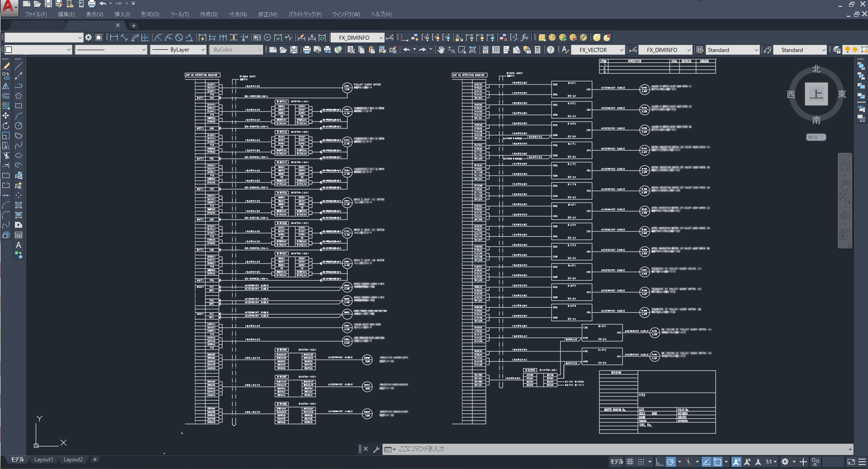
Task: Toggle grid display in status bar
Action: tap(630, 462)
